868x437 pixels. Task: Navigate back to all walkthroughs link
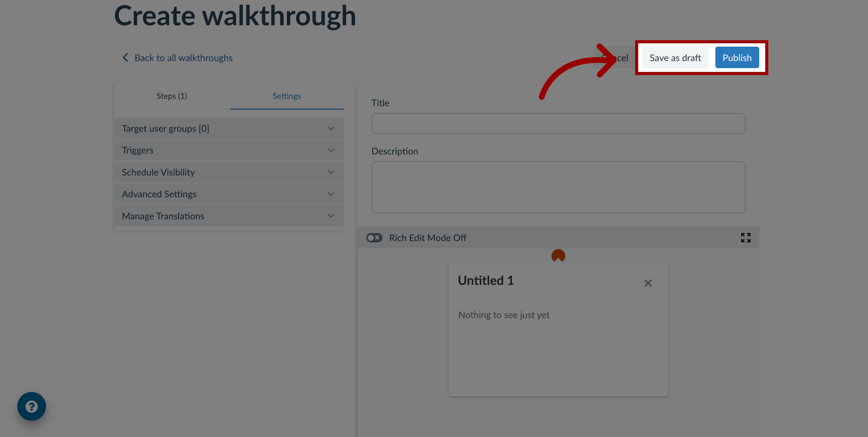point(177,57)
